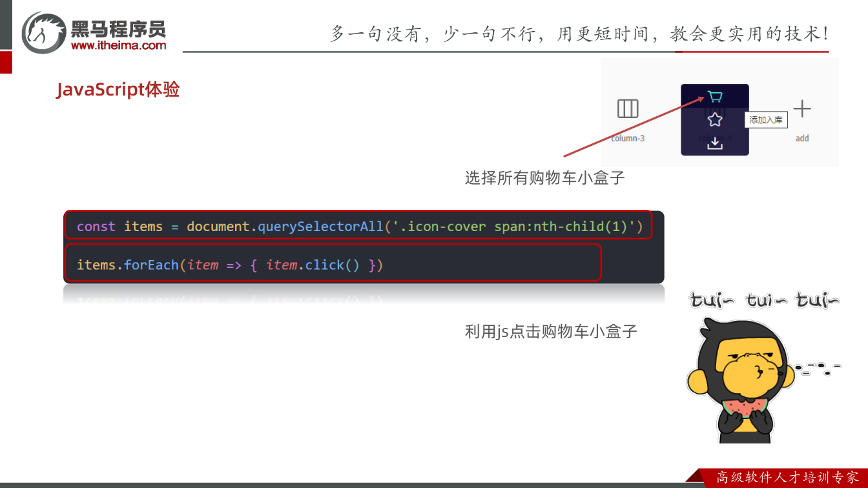Click the querySelectorAll code line

pos(358,227)
